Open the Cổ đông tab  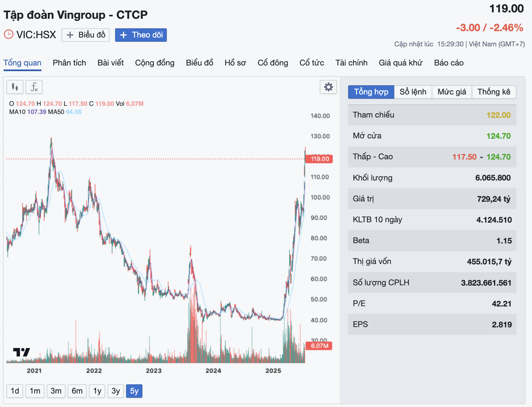(x=273, y=63)
